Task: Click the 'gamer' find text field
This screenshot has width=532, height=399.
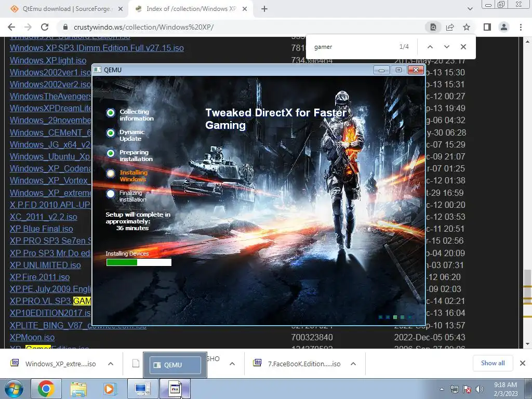Action: click(353, 47)
